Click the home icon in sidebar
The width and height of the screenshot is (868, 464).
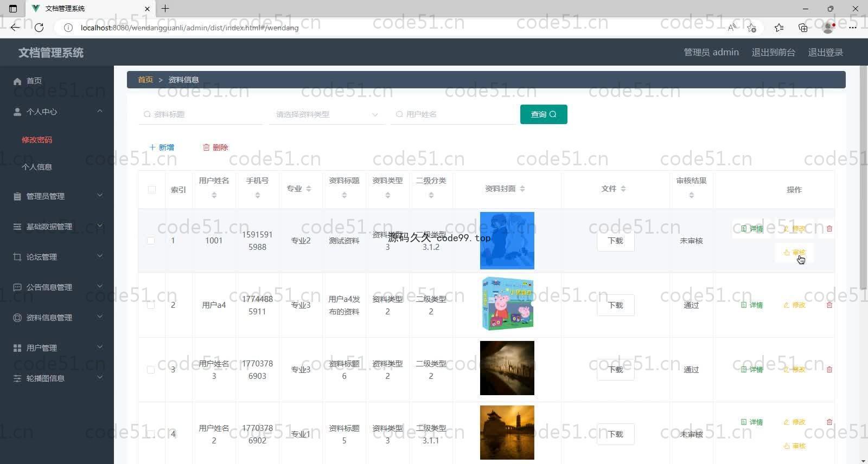pos(17,81)
